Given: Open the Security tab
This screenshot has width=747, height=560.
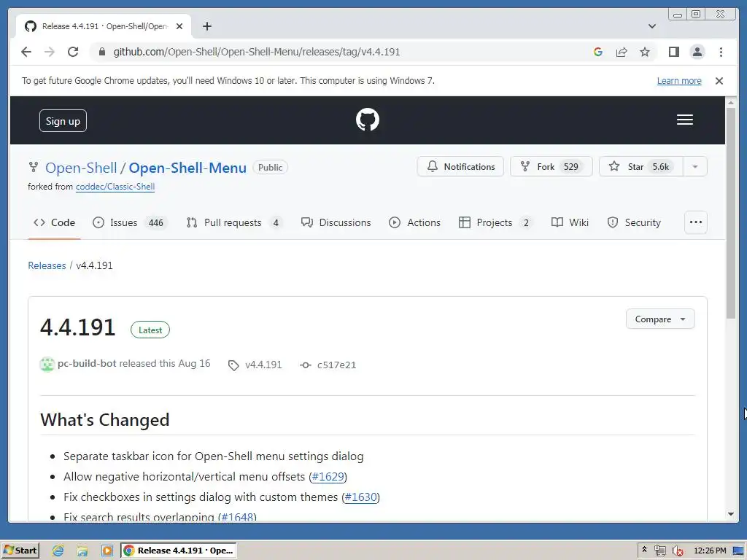Looking at the screenshot, I should tap(634, 222).
